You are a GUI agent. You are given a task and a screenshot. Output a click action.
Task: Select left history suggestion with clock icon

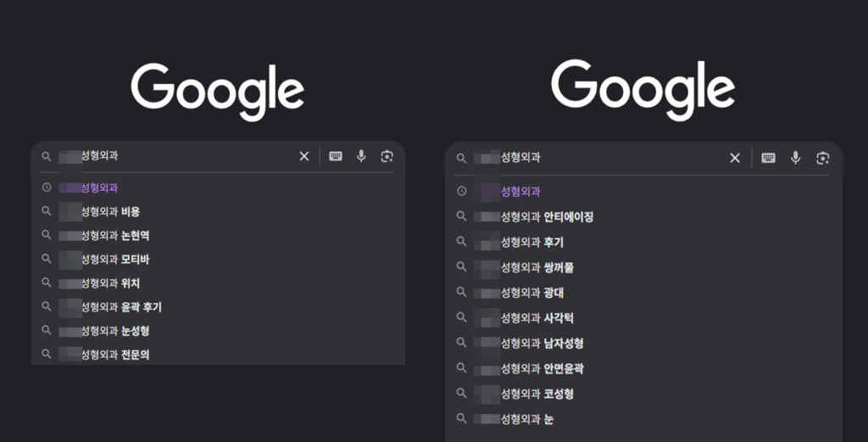pos(218,187)
